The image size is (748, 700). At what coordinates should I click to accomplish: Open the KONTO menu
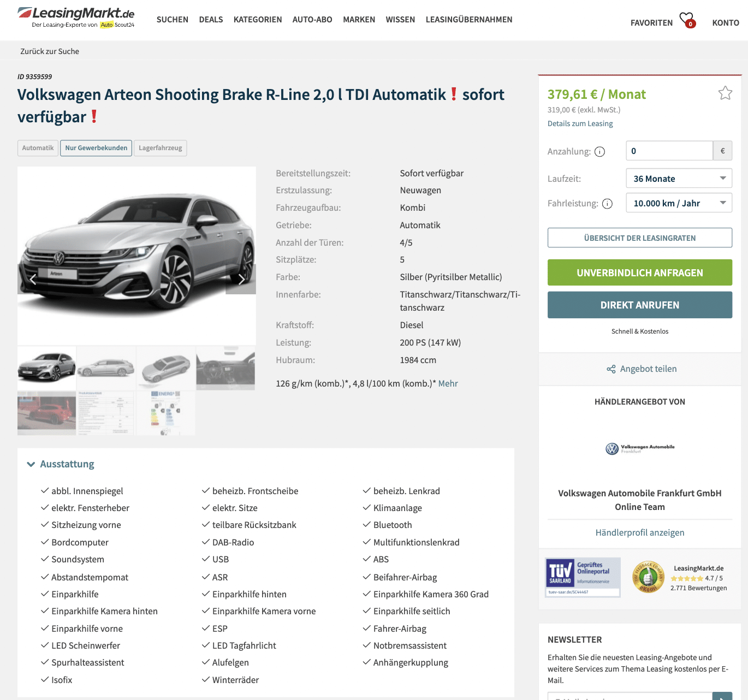[x=726, y=23]
